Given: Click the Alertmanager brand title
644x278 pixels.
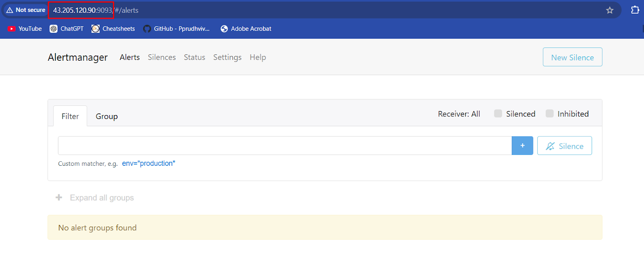Looking at the screenshot, I should [x=78, y=57].
